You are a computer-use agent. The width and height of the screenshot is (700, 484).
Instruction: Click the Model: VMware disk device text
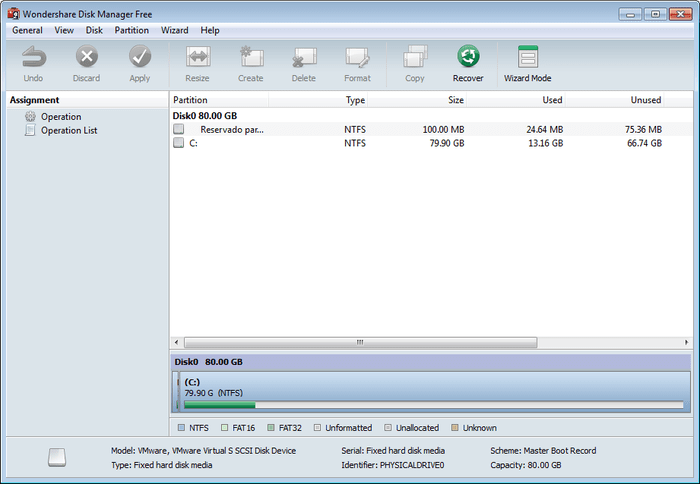click(204, 451)
